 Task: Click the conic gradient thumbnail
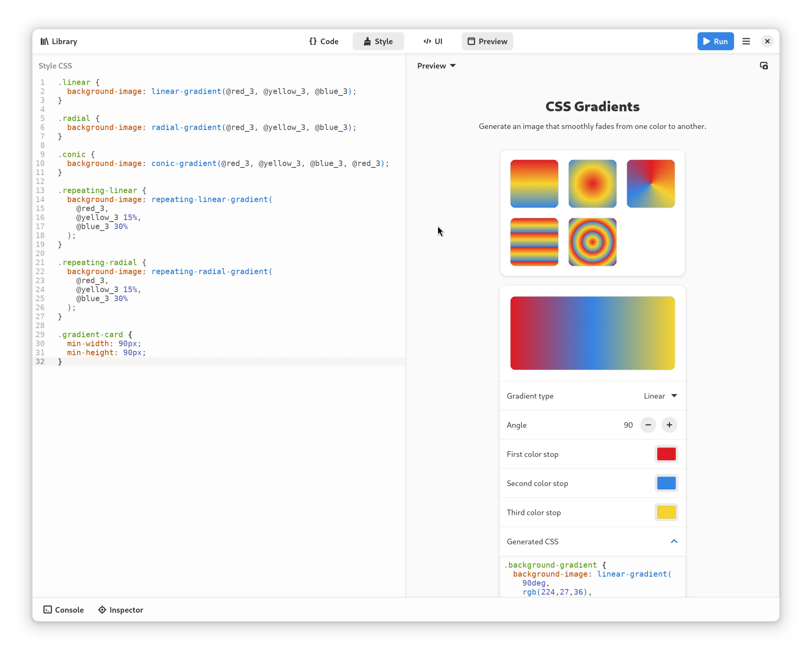650,184
